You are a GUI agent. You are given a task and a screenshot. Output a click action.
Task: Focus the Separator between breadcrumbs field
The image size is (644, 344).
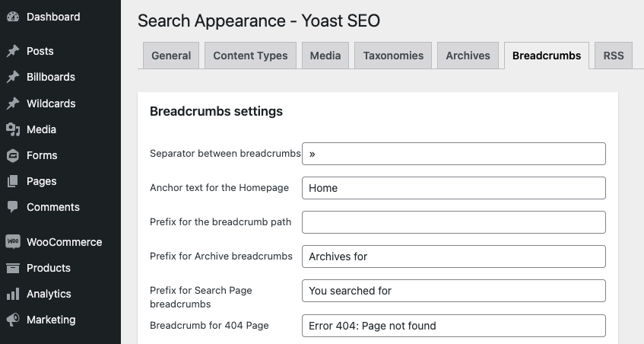tap(453, 154)
